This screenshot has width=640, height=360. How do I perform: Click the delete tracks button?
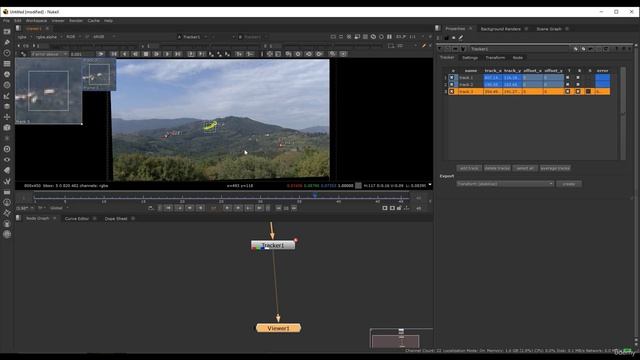pyautogui.click(x=497, y=168)
